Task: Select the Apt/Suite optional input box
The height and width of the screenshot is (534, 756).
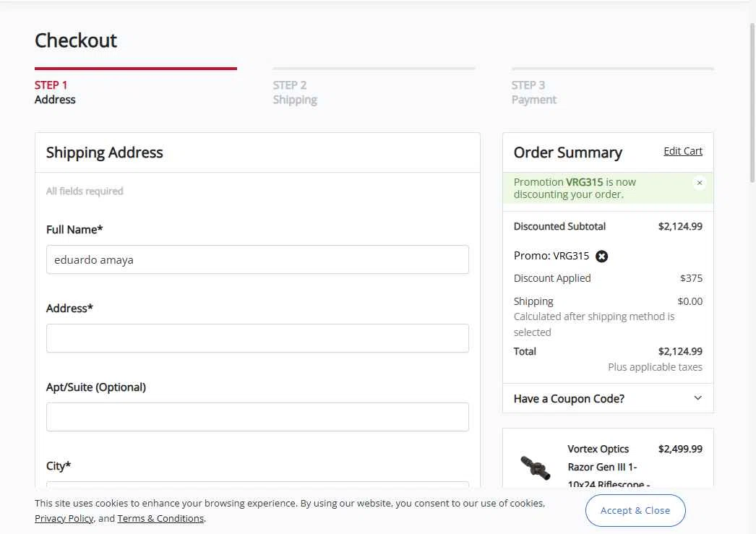Action: tap(257, 417)
